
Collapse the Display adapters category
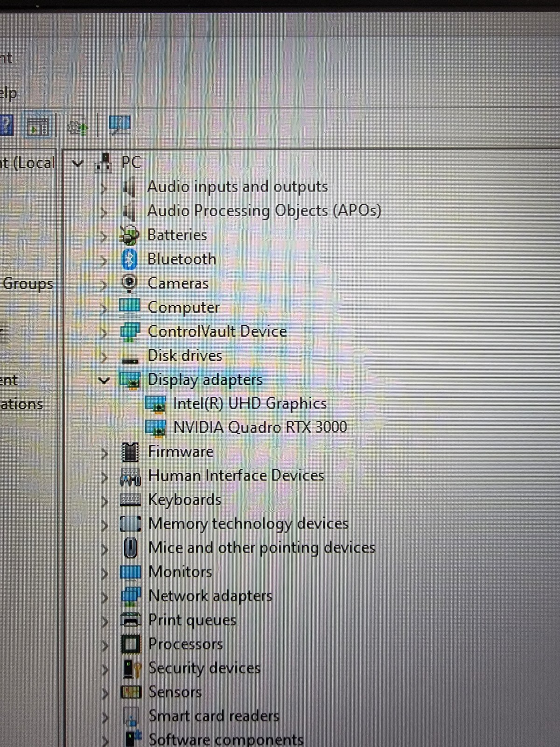pos(105,381)
